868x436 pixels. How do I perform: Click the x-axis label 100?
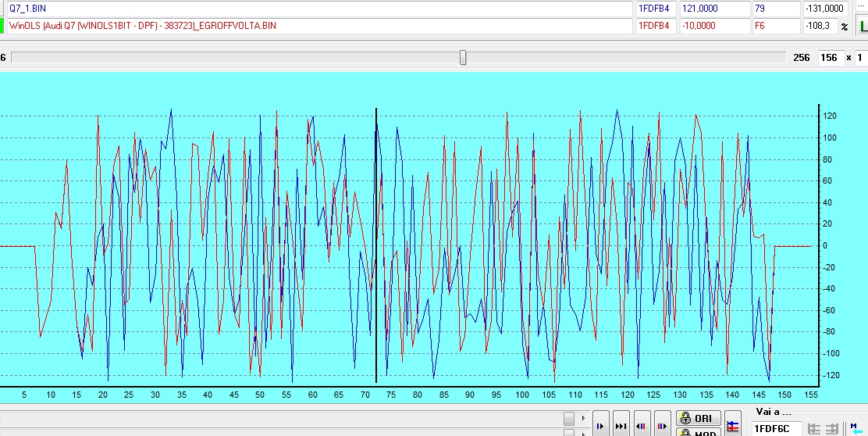pos(522,395)
